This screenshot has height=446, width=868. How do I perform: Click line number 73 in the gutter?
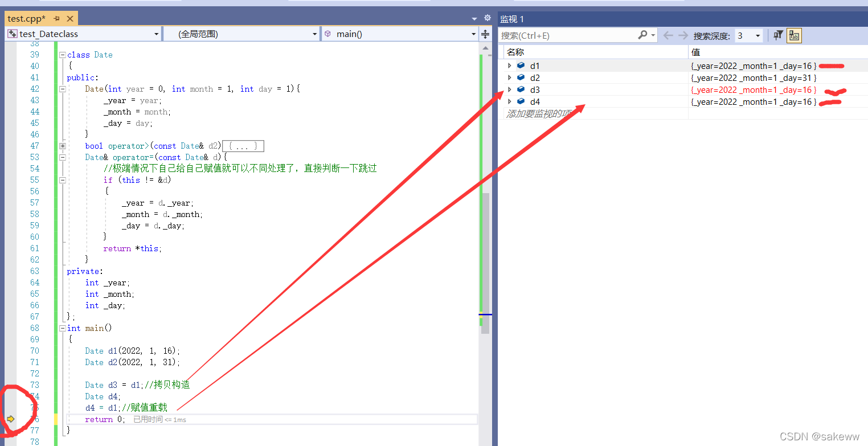point(35,385)
